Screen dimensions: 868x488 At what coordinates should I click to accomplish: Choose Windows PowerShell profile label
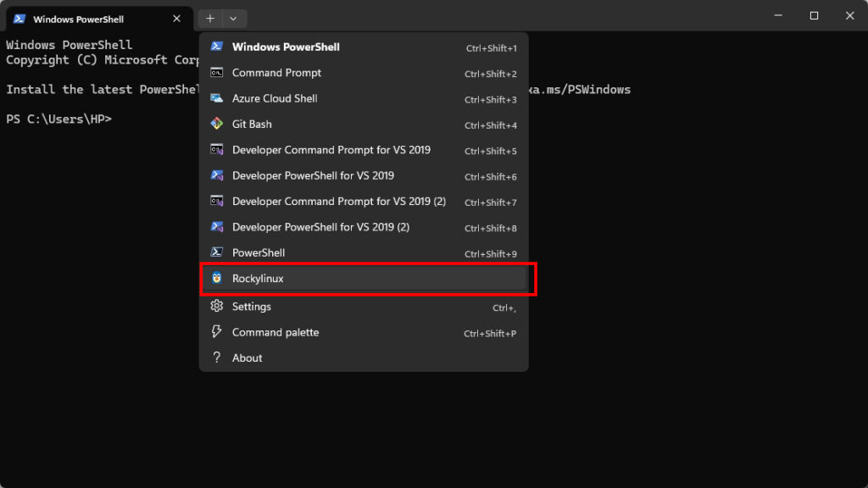(x=286, y=47)
